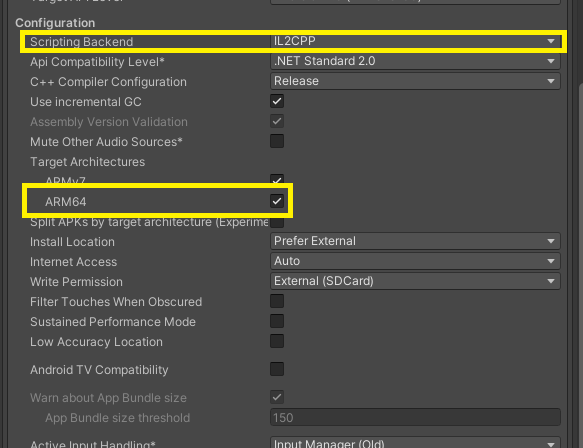Enable Sustained Performance Mode checkbox
The height and width of the screenshot is (448, 583).
click(x=277, y=321)
